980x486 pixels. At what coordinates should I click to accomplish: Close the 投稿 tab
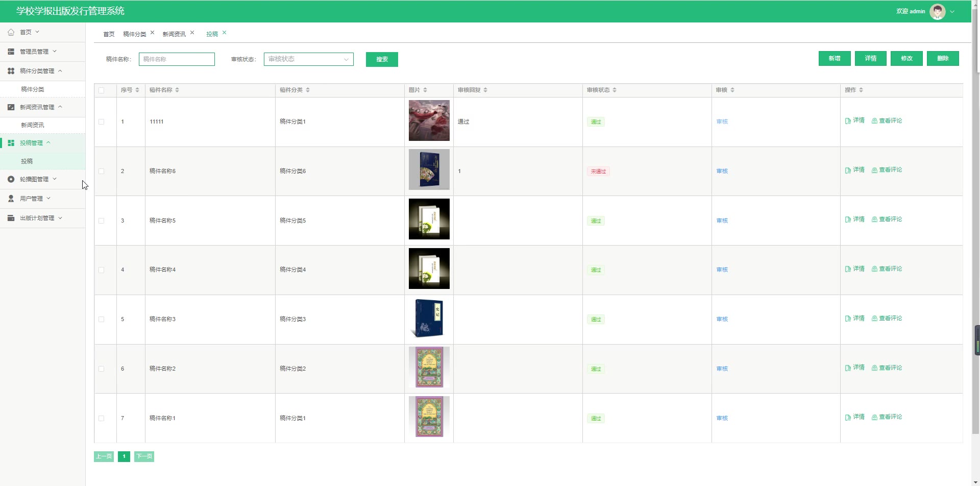click(224, 33)
